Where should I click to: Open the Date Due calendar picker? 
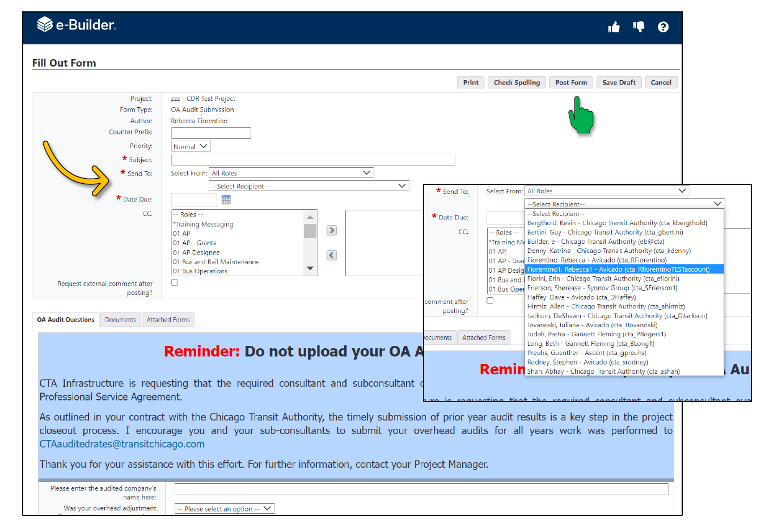[x=226, y=200]
